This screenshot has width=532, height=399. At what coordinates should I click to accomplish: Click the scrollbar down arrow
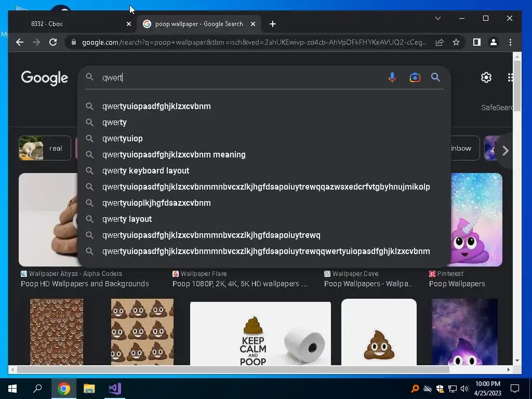coord(517,361)
